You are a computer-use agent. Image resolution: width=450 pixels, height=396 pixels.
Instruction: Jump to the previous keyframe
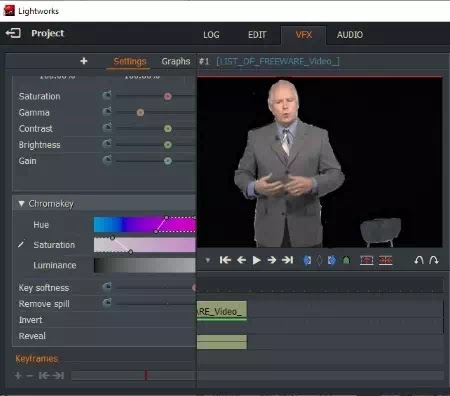(44, 376)
